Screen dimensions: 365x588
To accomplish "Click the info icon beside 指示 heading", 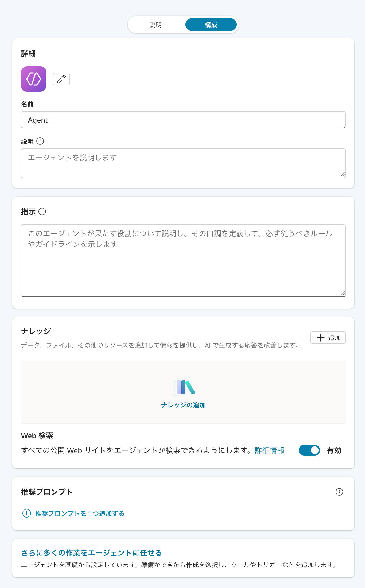I will coord(42,211).
